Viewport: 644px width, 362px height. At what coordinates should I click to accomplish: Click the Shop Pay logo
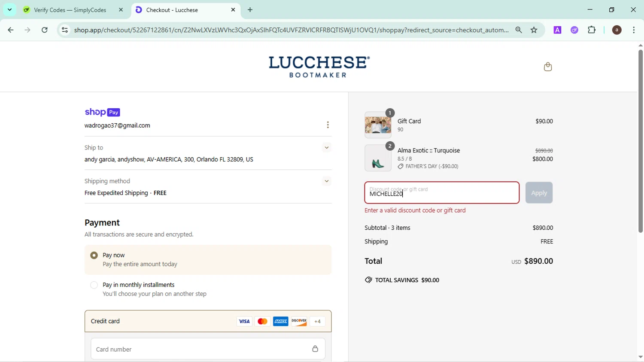point(102,112)
